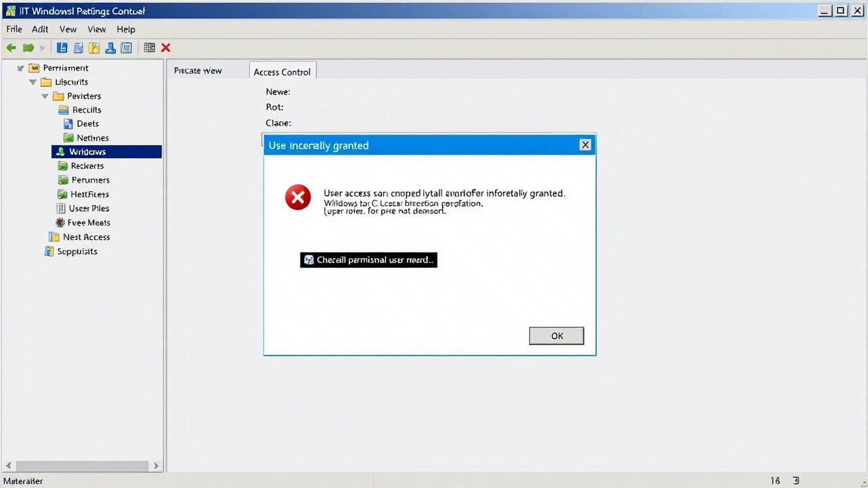Click the folder icon beside Pevicters
868x488 pixels.
click(58, 96)
